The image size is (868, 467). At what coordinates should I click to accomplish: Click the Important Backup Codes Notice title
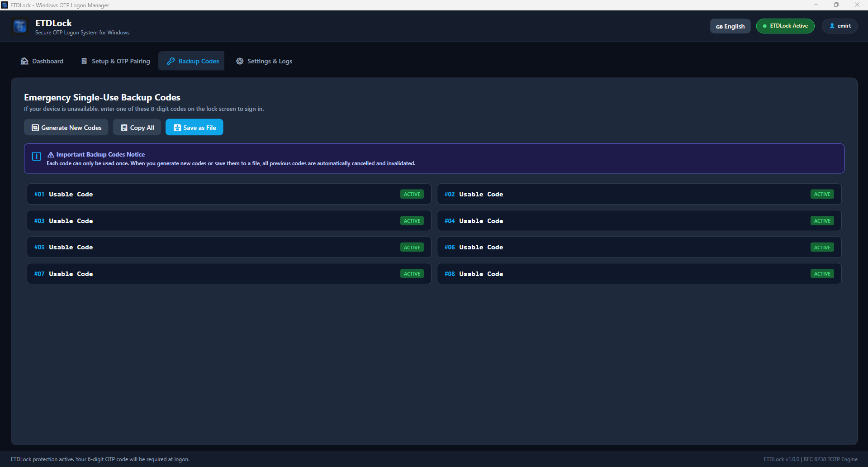pos(100,155)
